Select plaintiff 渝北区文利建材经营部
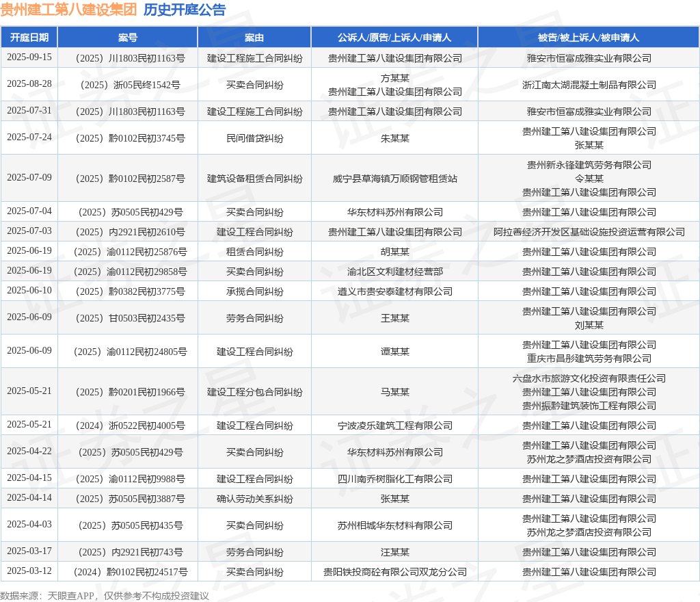This screenshot has width=700, height=602. point(394,272)
